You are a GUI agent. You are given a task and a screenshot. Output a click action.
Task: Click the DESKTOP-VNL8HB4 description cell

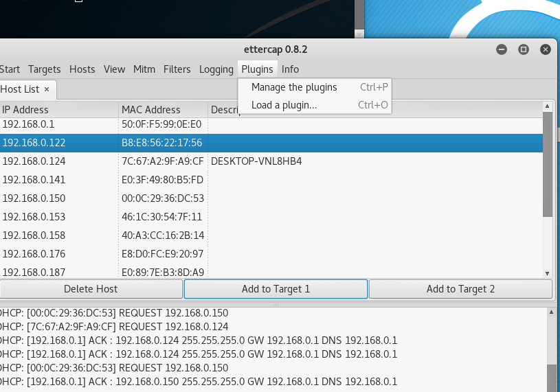tap(256, 161)
